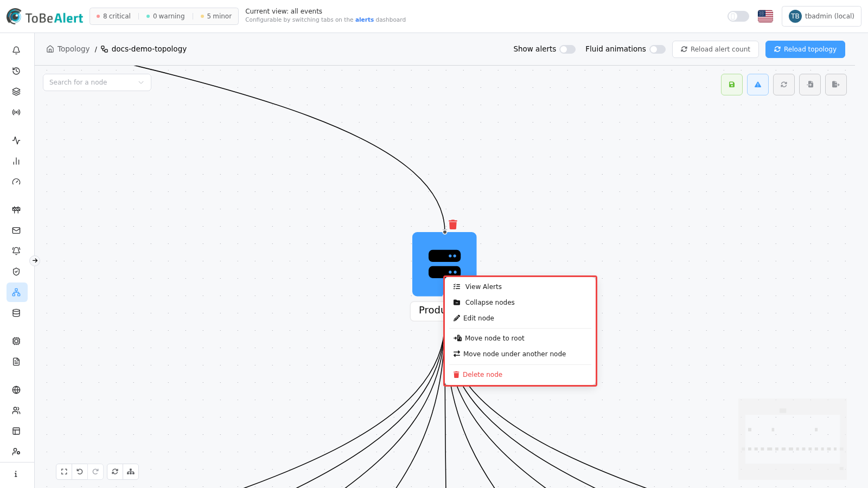Screen dimensions: 868x488
Task: Click the ToBeAlert logo
Action: 44,17
